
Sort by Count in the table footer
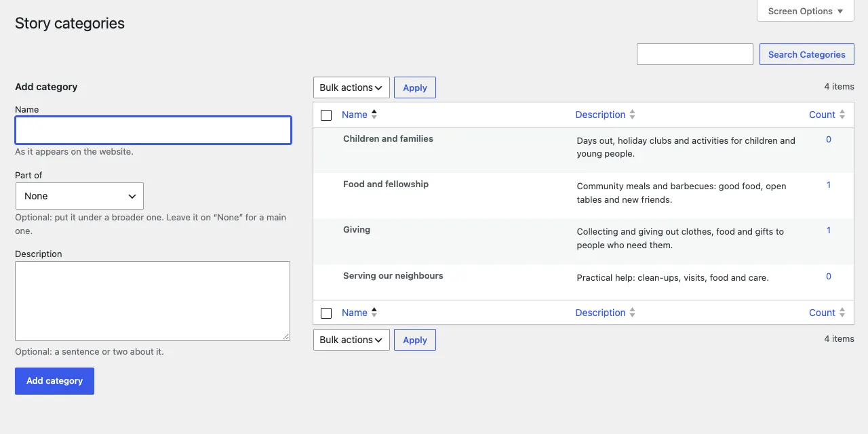pos(827,313)
